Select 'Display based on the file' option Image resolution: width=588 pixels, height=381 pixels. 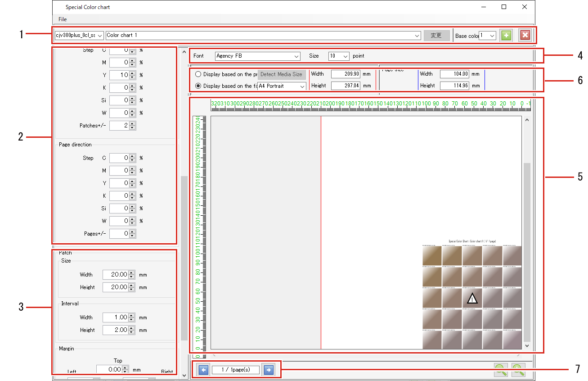tap(198, 86)
